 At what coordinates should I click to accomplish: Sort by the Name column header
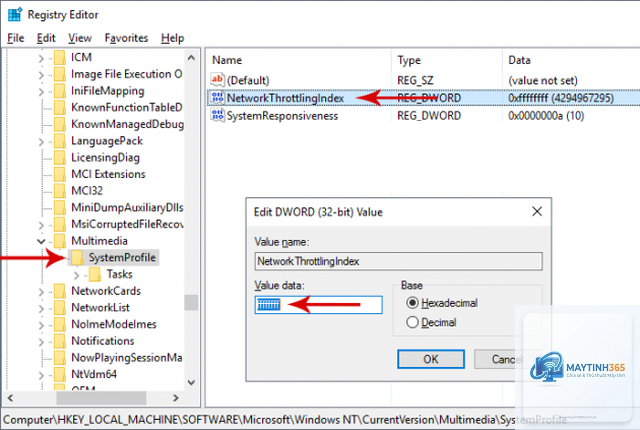click(227, 60)
